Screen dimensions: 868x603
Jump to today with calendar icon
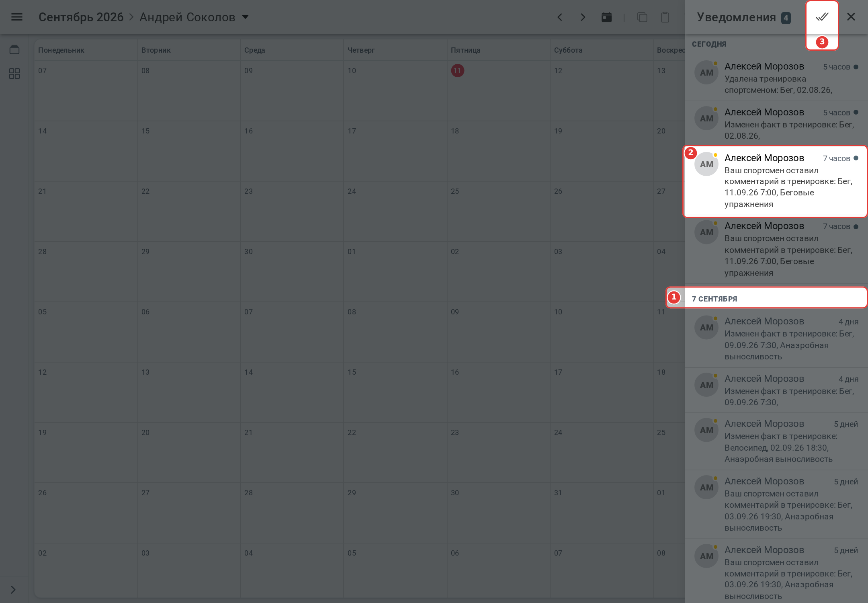pyautogui.click(x=606, y=17)
